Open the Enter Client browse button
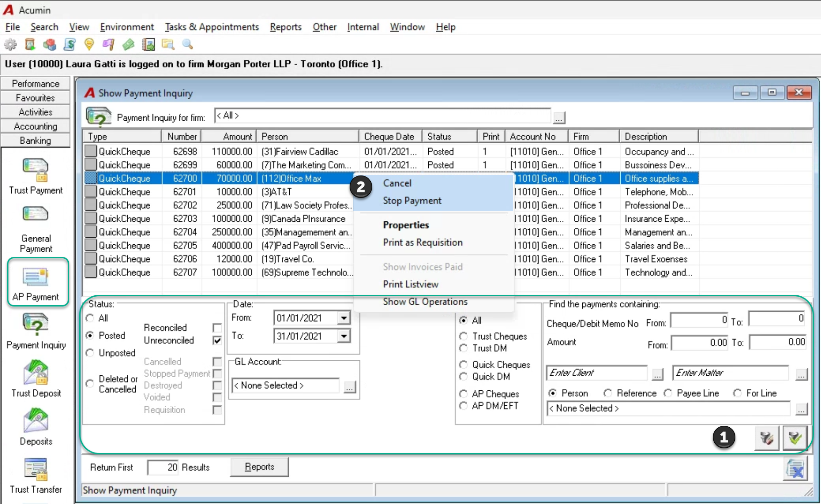Image resolution: width=821 pixels, height=504 pixels. (x=658, y=374)
